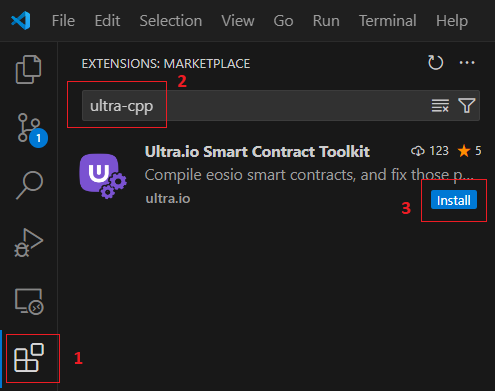Focus the ultra-cpp search field
The image size is (495, 391).
(281, 106)
